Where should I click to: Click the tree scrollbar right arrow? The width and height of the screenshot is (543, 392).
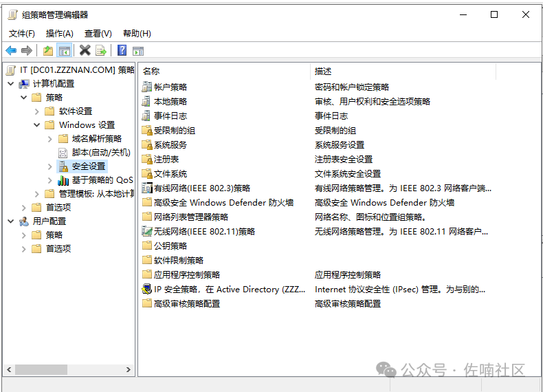(x=128, y=369)
